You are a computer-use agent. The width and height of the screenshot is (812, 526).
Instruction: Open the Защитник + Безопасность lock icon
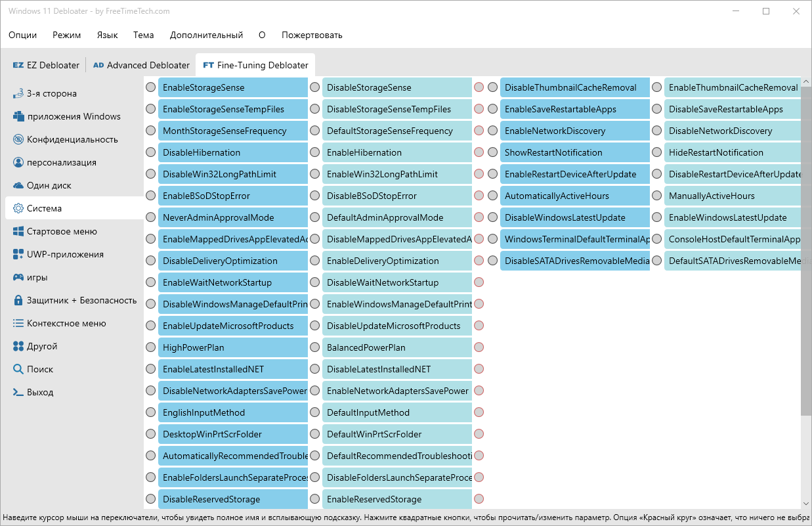point(18,300)
